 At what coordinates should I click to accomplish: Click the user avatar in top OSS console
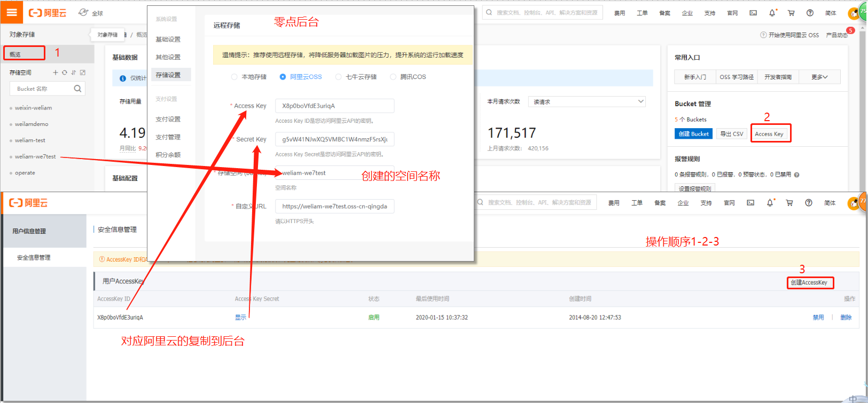[854, 14]
